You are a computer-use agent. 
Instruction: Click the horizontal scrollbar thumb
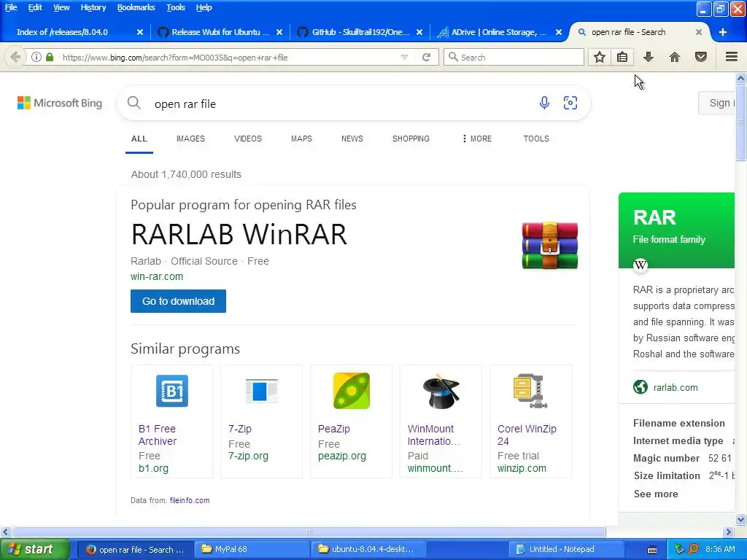(x=309, y=532)
